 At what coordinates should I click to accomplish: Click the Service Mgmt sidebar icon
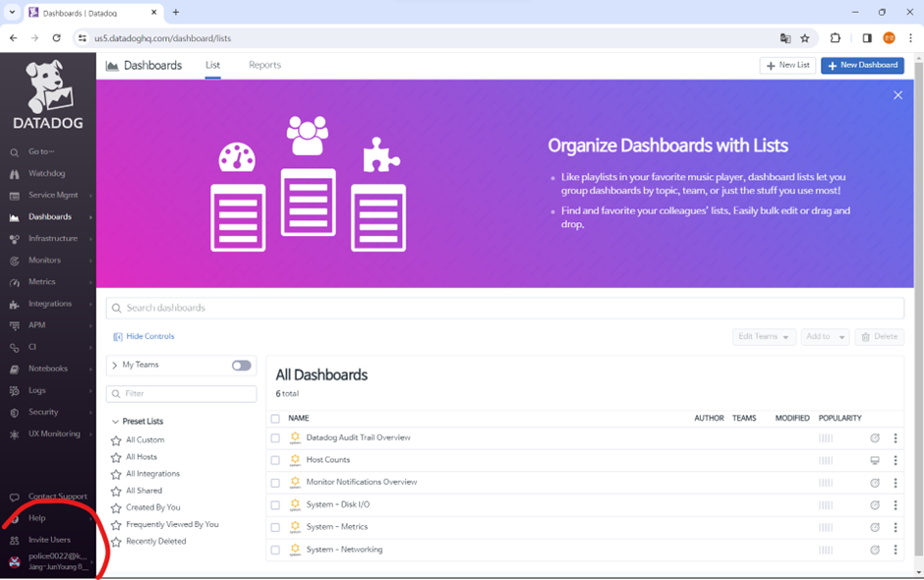14,196
